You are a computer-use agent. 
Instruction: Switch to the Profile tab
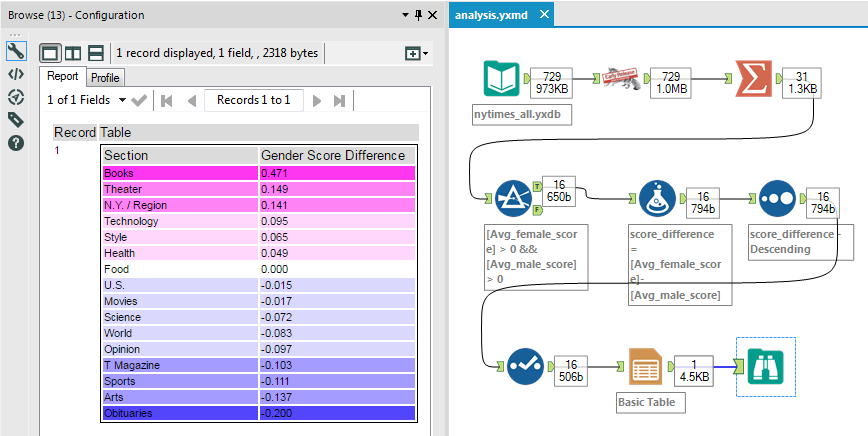(105, 77)
